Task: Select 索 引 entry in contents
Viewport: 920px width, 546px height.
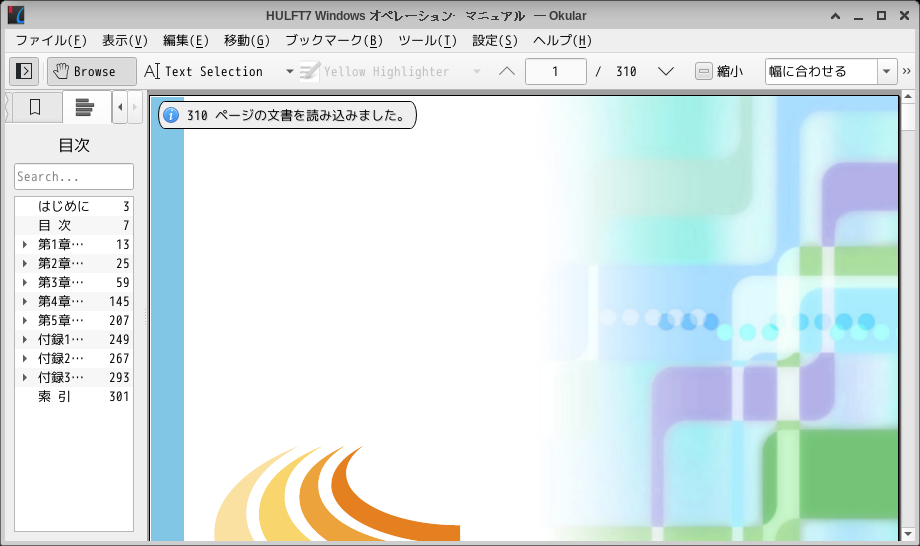Action: click(74, 396)
